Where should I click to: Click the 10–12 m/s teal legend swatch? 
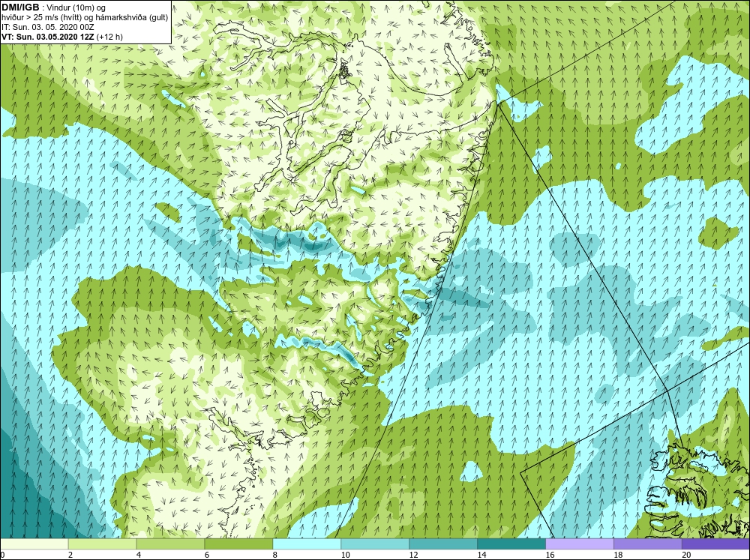click(x=375, y=544)
